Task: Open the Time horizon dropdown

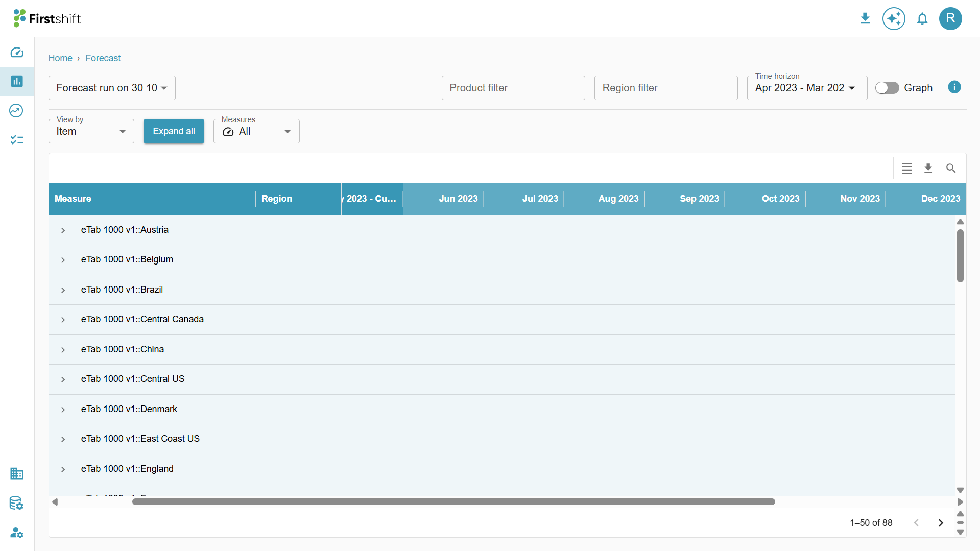Action: tap(807, 88)
